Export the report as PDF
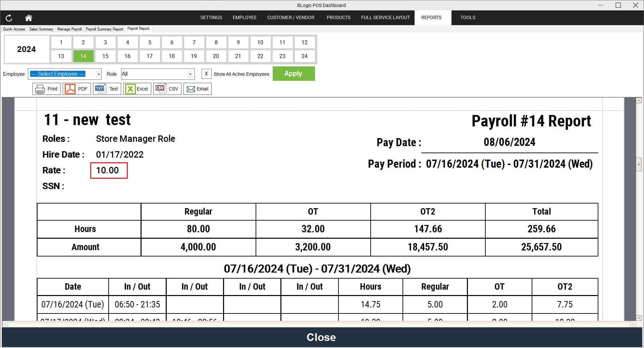The image size is (644, 348). [x=76, y=89]
